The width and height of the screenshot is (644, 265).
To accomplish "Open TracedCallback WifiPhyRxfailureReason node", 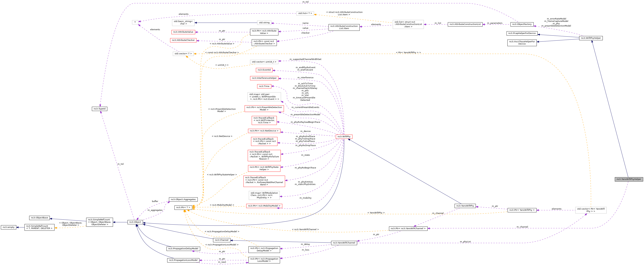I will tap(264, 155).
